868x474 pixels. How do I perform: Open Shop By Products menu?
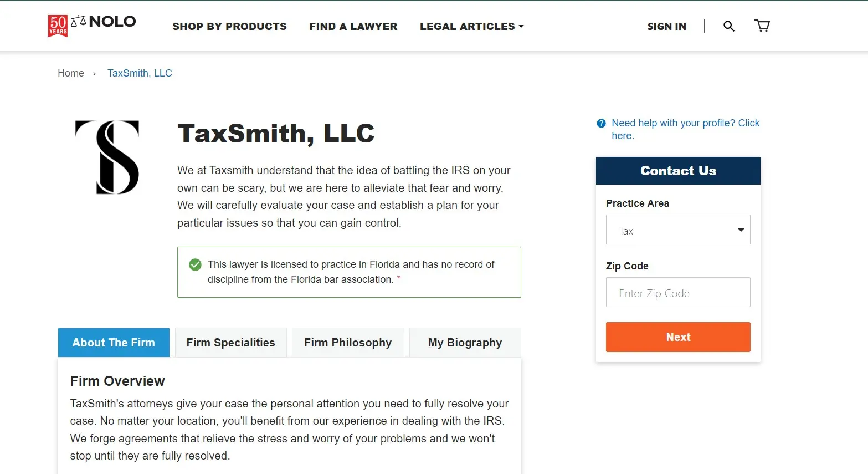pos(229,26)
